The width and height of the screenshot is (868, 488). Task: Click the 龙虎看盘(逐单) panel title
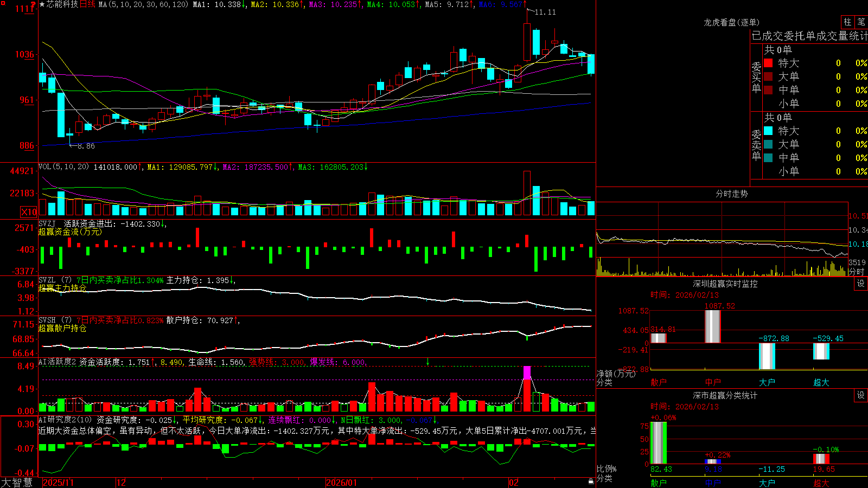[x=732, y=22]
